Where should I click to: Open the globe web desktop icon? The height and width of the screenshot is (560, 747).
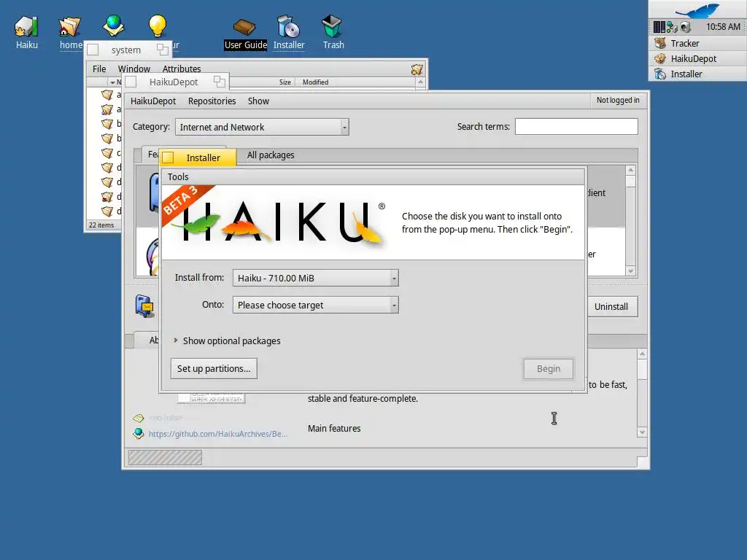(x=114, y=26)
